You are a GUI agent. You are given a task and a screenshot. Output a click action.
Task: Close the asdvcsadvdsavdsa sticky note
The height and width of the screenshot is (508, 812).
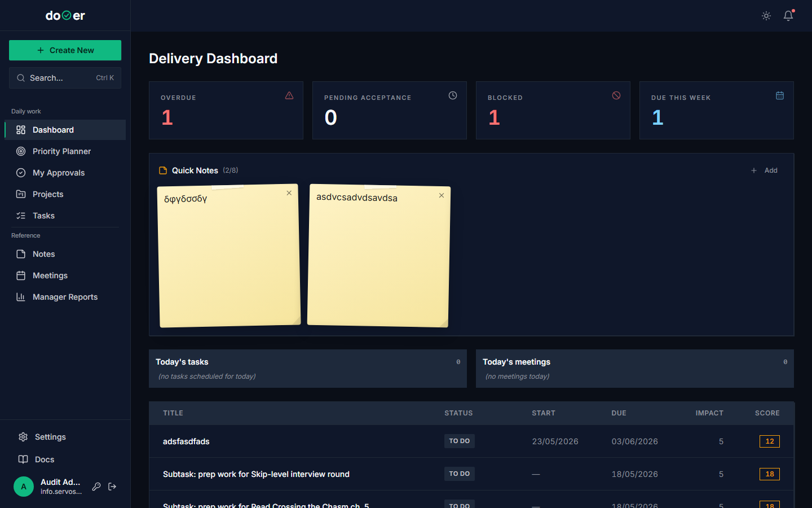(x=442, y=195)
